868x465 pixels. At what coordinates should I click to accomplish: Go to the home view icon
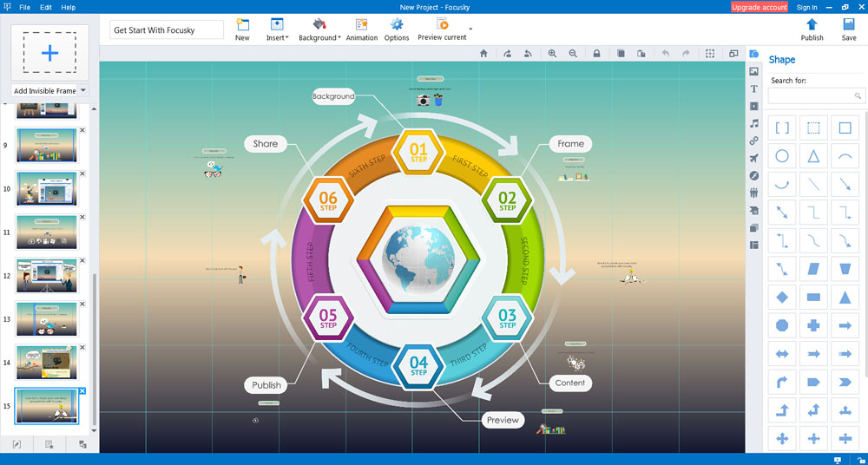(483, 54)
